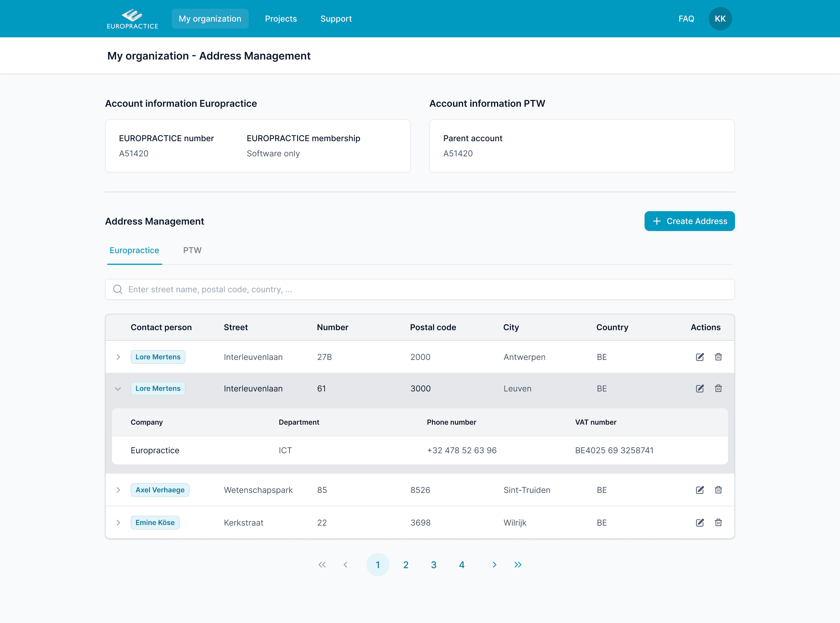
Task: Collapse the Leuven address row
Action: point(118,389)
